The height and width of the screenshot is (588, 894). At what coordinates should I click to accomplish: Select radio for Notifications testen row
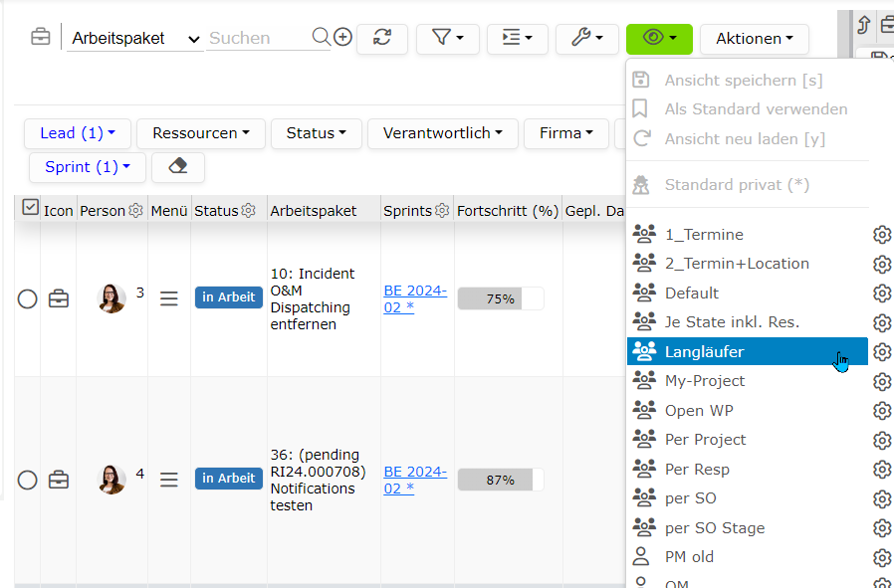[27, 480]
